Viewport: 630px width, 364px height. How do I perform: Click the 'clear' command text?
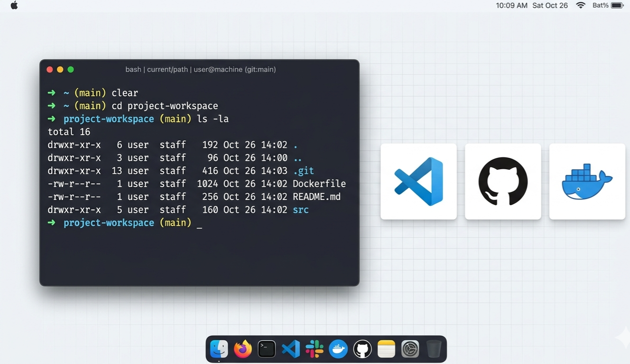tap(125, 93)
